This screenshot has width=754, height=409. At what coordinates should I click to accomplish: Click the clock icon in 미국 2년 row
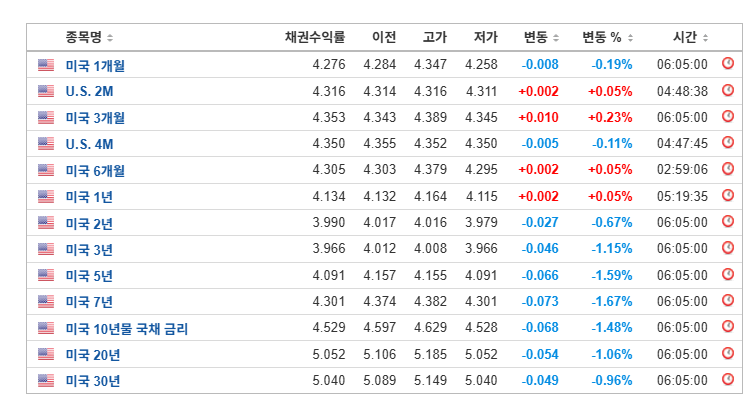[x=728, y=222]
